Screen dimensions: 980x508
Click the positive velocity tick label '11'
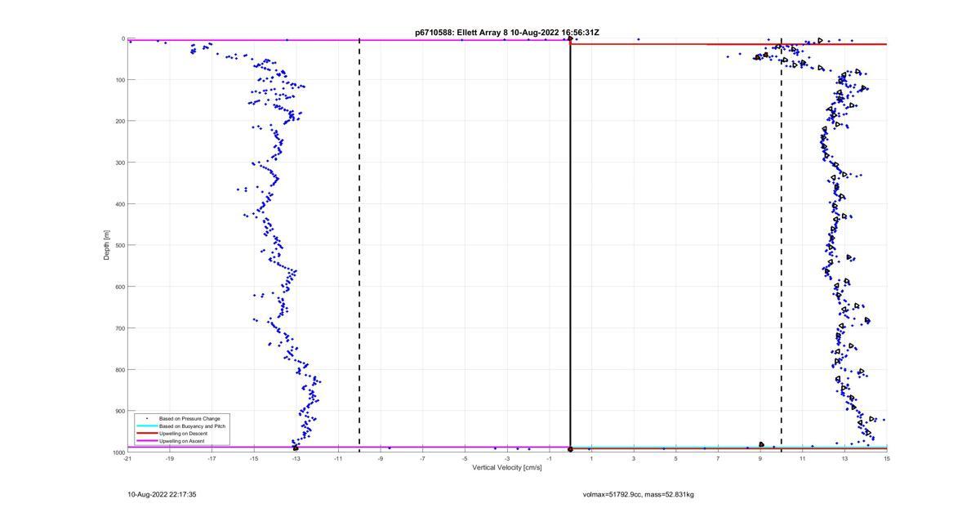803,459
